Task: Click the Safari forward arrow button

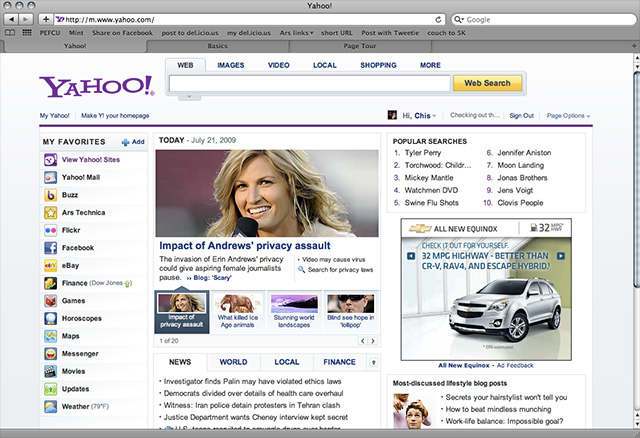Action: point(26,19)
